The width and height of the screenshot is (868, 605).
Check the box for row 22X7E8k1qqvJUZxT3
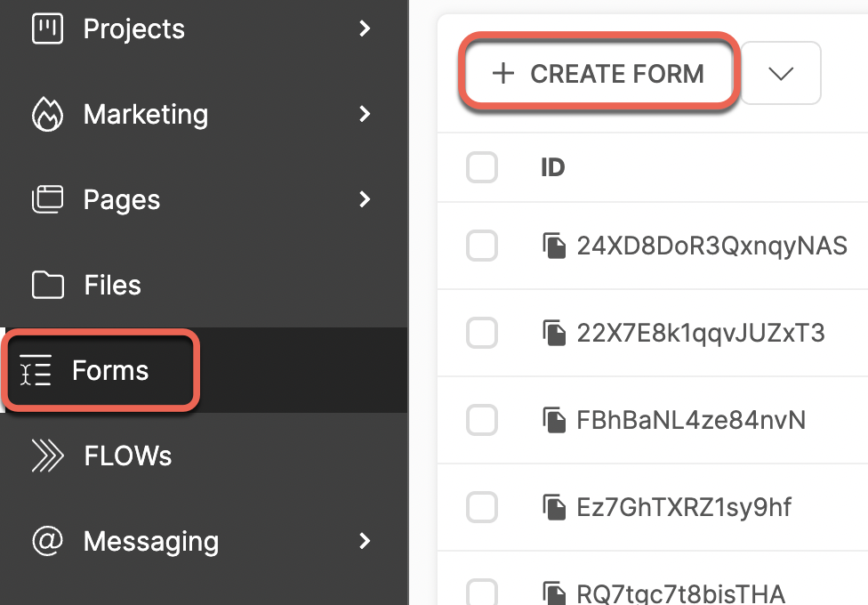[x=482, y=333]
